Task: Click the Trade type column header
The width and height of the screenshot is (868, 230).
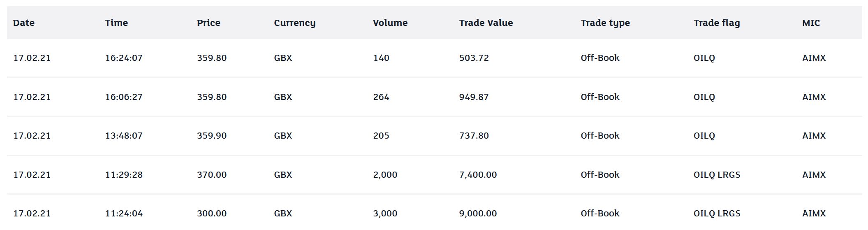Action: pos(605,23)
